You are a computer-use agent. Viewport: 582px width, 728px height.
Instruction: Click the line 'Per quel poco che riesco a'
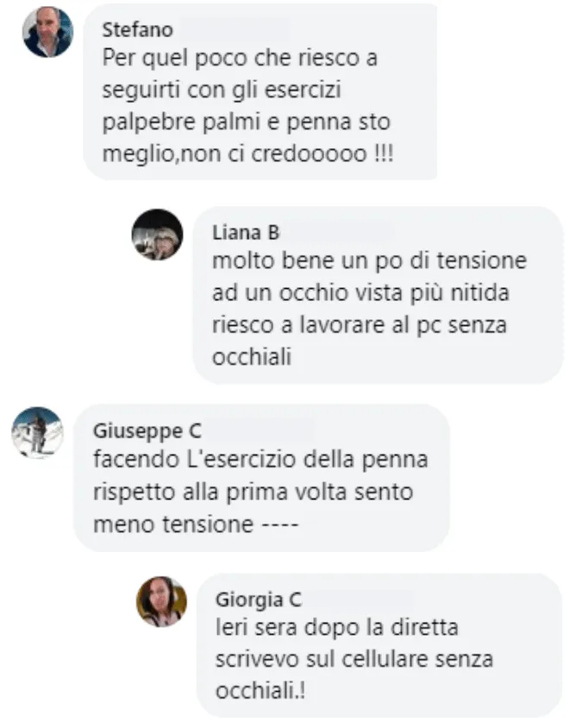tap(240, 59)
